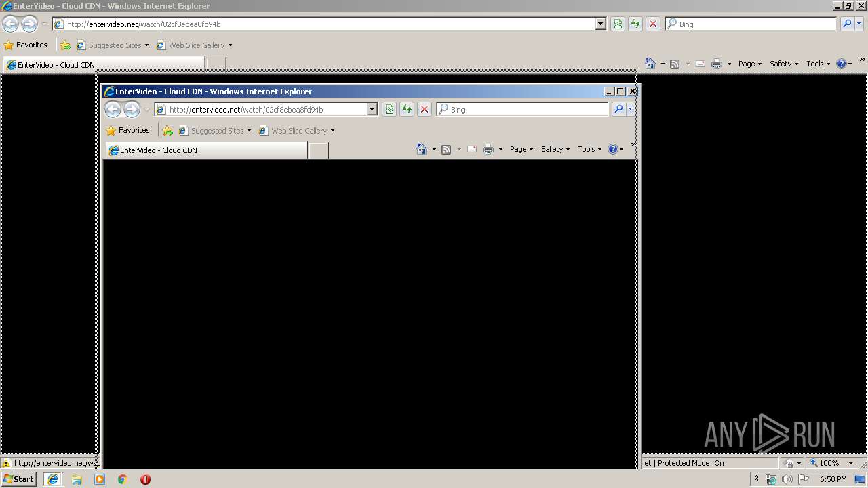Click Forward button in inner IE window
The image size is (868, 488).
(x=132, y=109)
